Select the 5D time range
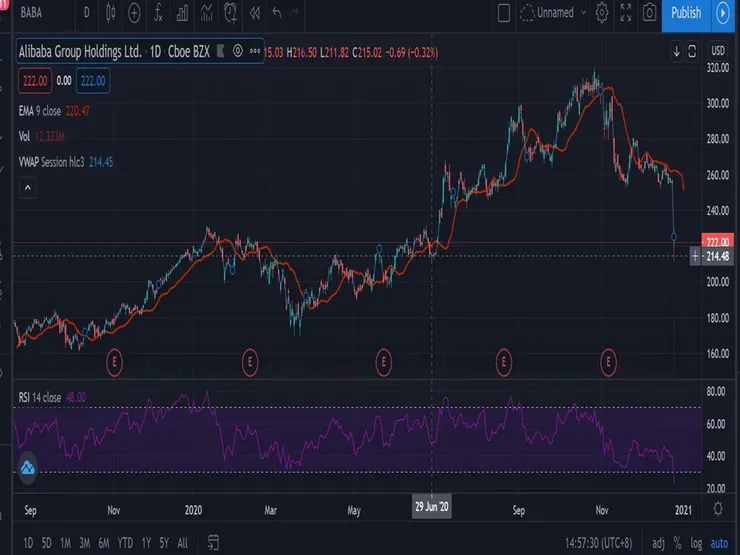This screenshot has height=555, width=740. (46, 543)
